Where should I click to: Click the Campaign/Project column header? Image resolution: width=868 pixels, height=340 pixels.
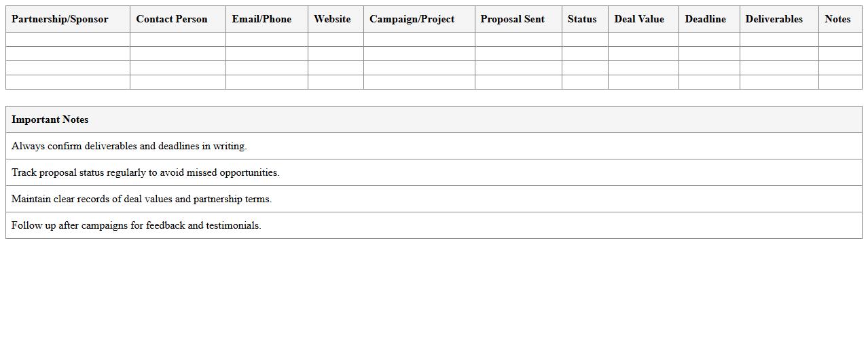pos(412,19)
